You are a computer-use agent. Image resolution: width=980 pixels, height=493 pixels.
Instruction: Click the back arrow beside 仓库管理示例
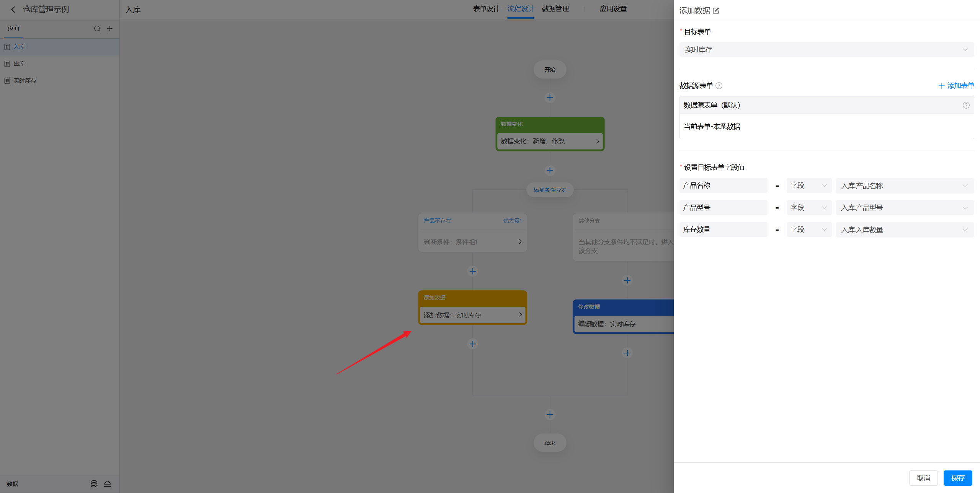click(13, 10)
